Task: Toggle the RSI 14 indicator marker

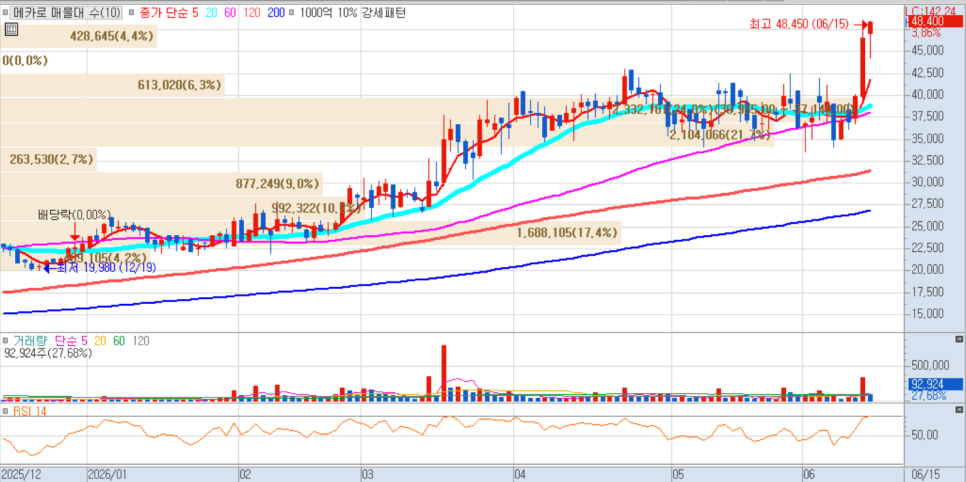Action: [5, 411]
